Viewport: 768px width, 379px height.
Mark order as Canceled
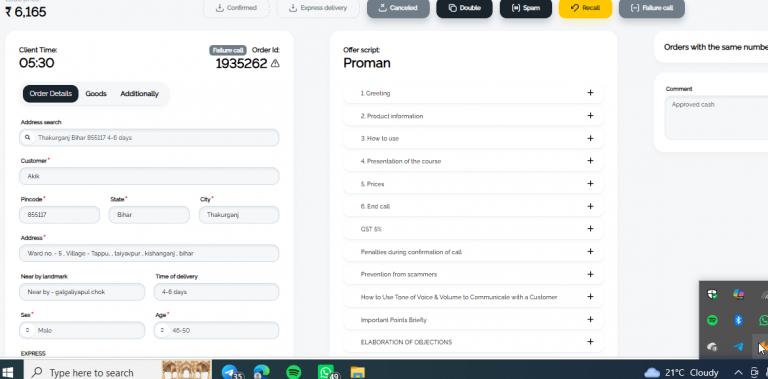(398, 8)
